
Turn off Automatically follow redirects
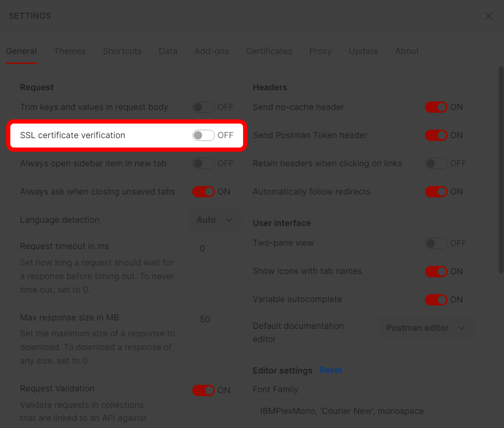point(436,192)
